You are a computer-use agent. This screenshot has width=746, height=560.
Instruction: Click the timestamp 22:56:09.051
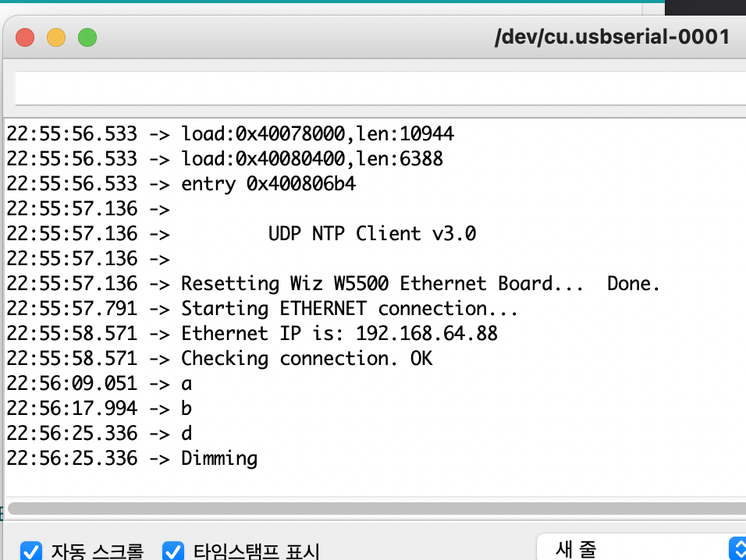72,384
